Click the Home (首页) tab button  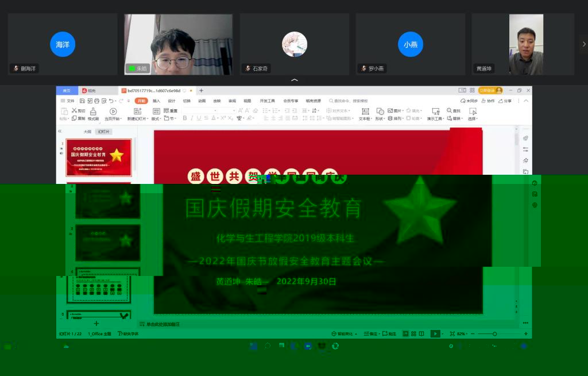click(x=67, y=90)
